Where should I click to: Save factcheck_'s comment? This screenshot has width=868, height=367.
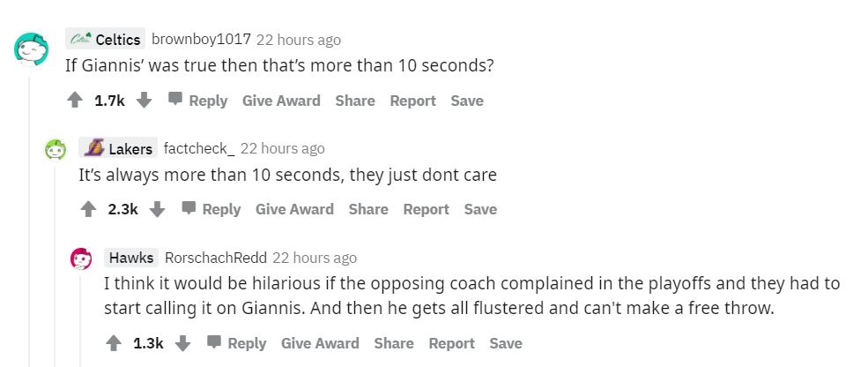[480, 209]
